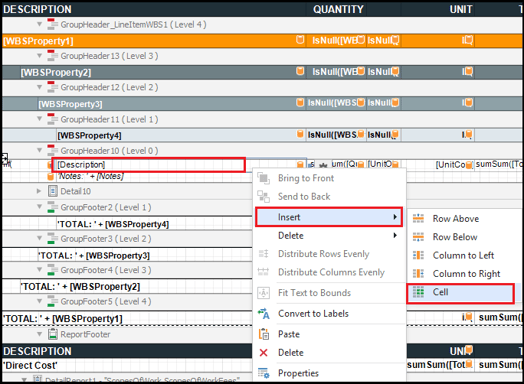
Task: Click the Row Above insert icon
Action: (418, 218)
